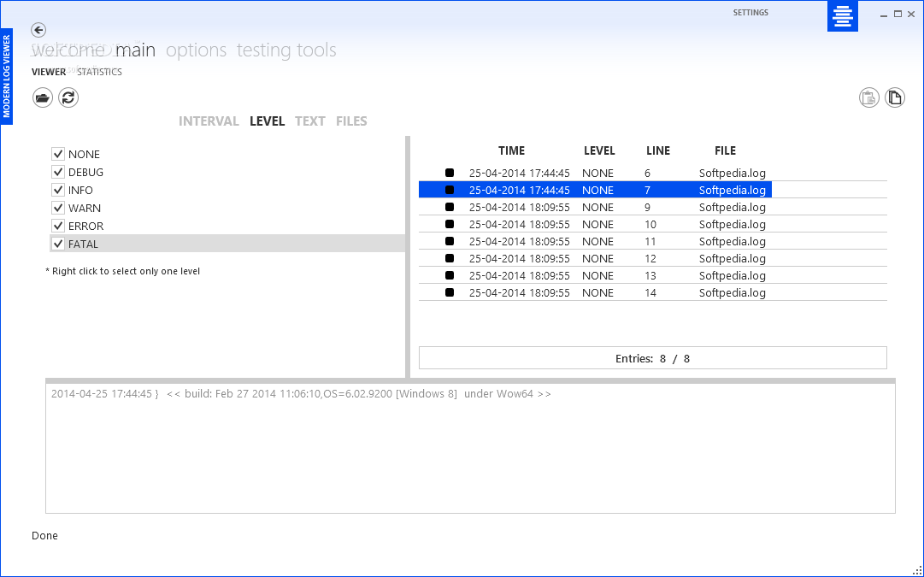Select log entry at line 12
924x577 pixels.
tap(653, 258)
